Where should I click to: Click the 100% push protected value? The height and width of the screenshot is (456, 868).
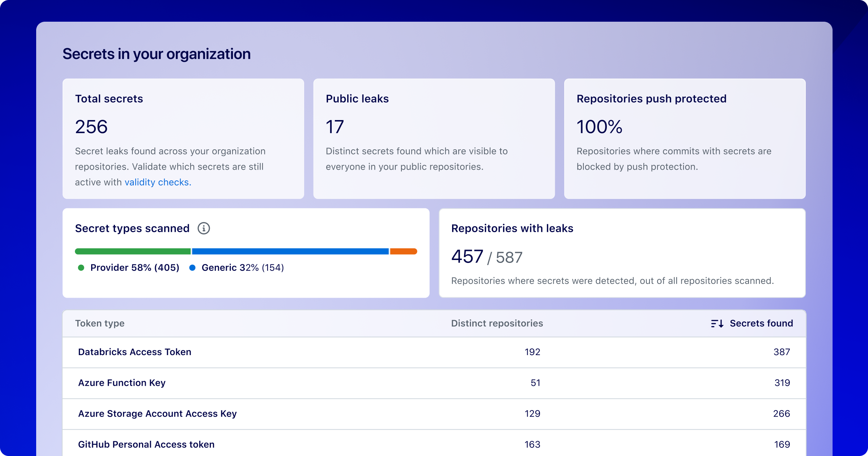click(599, 127)
